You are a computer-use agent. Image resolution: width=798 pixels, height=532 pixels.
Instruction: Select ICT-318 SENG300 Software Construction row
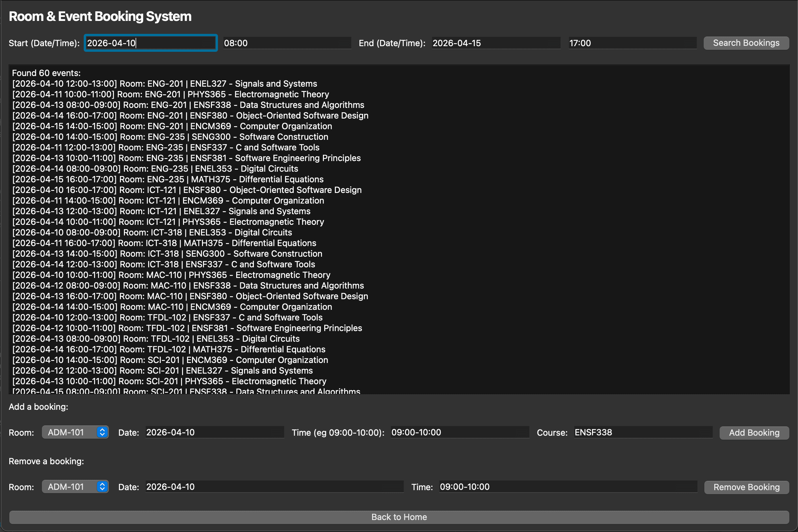coord(167,254)
